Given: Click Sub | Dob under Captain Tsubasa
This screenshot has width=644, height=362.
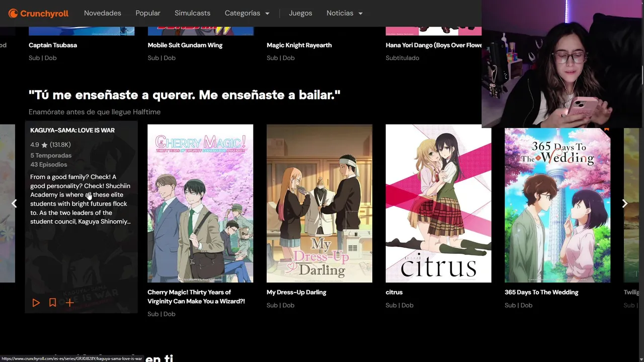Looking at the screenshot, I should pos(43,58).
